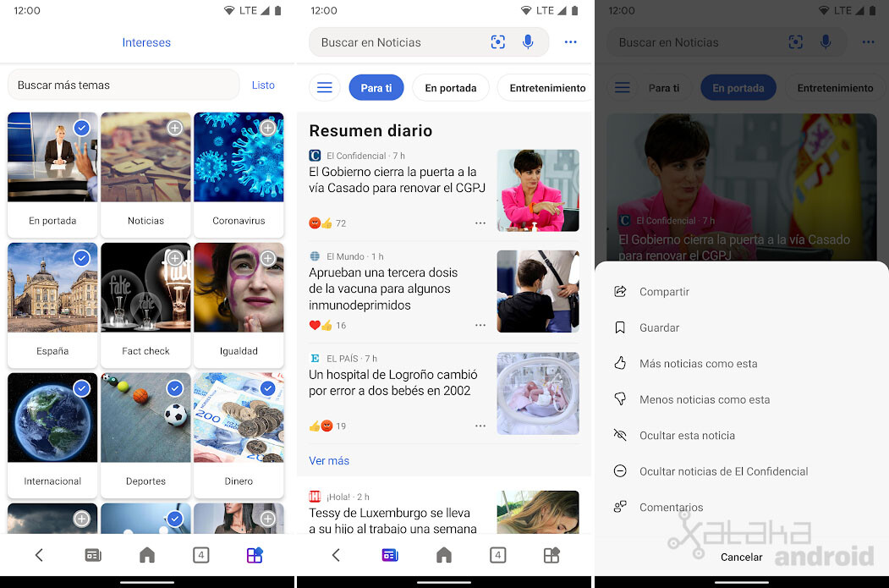The image size is (889, 588).
Task: Open the navigation hamburger menu
Action: pos(325,87)
